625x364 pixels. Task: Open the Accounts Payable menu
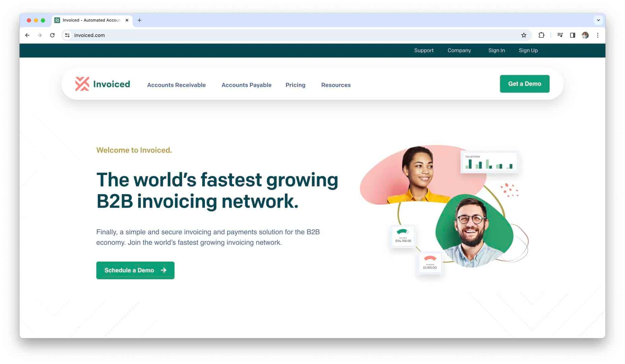(x=246, y=85)
